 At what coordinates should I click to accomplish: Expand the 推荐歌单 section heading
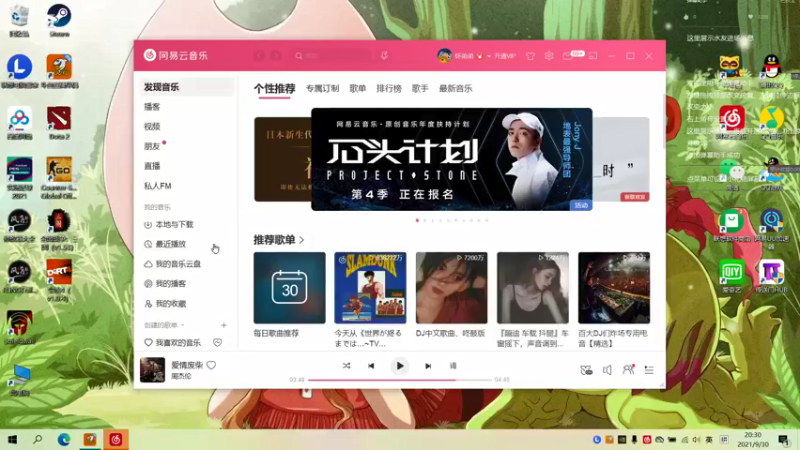[x=279, y=240]
